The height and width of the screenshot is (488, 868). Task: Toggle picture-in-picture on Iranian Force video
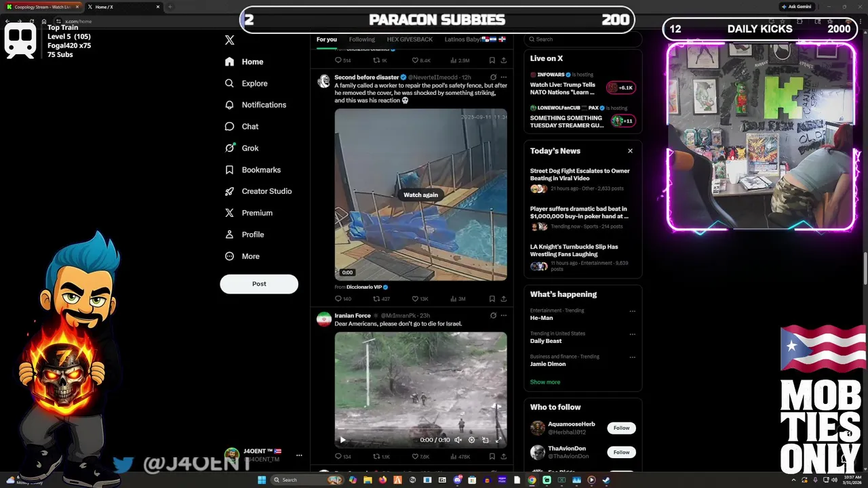pos(486,440)
